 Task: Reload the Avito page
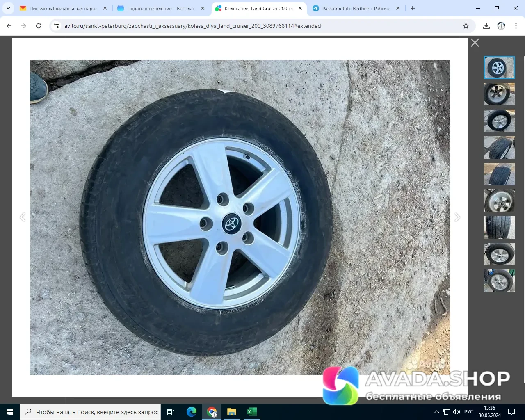[39, 26]
